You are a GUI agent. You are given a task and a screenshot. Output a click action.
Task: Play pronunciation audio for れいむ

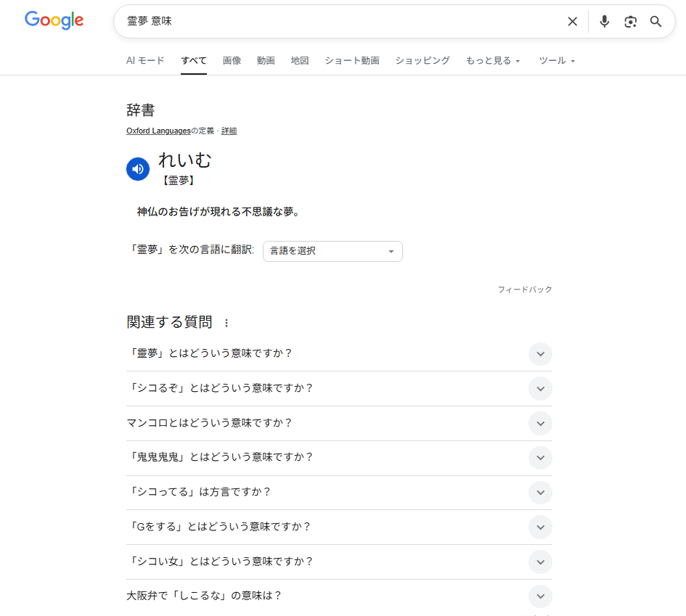(x=138, y=168)
